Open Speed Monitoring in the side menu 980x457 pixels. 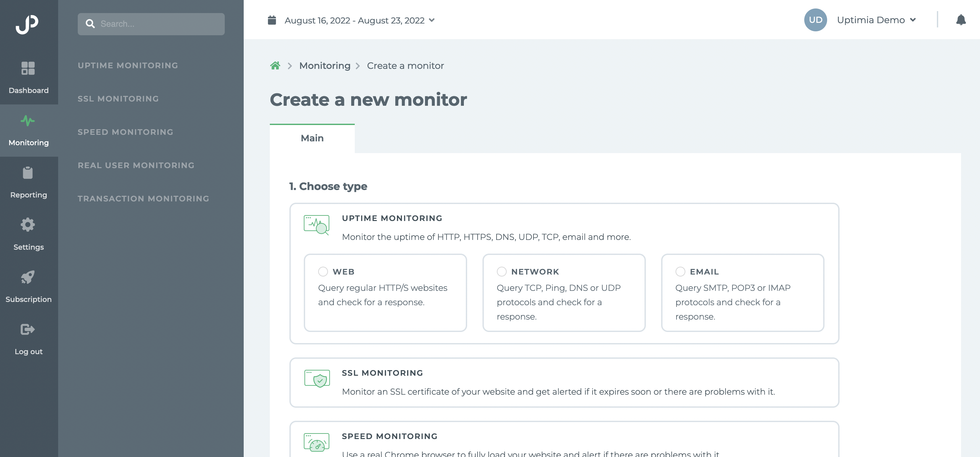(x=125, y=132)
